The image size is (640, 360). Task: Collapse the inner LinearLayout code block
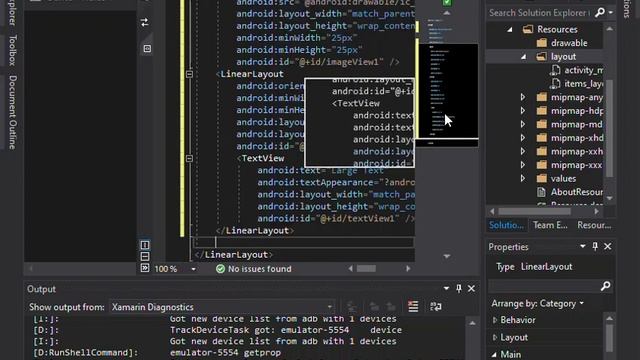tap(189, 74)
